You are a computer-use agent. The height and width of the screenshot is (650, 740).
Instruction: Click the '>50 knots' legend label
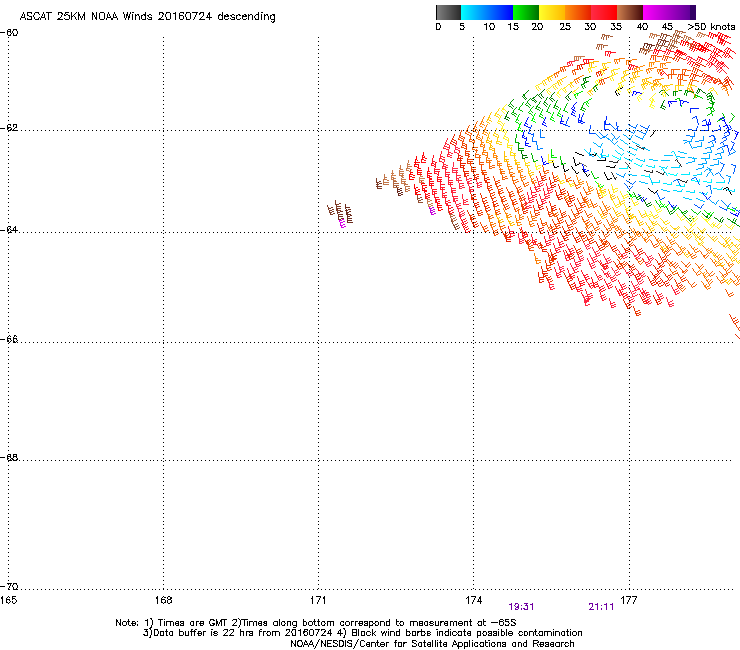(711, 27)
